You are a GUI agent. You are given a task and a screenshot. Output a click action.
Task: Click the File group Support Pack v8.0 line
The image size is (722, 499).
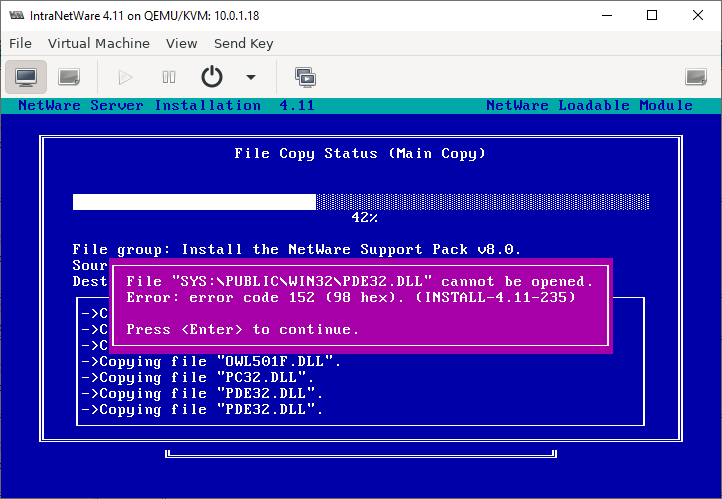[297, 250]
